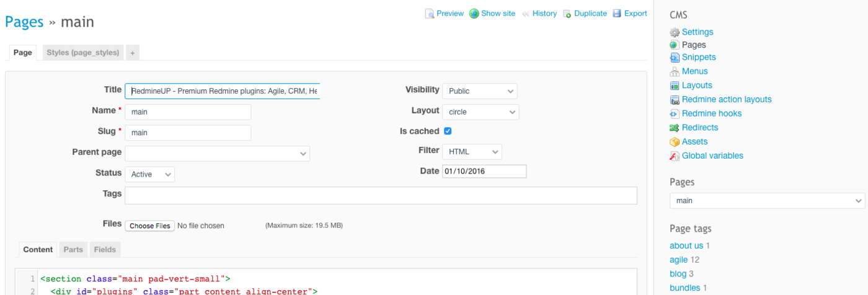Open the Preview link
The width and height of the screenshot is (868, 295).
(449, 14)
